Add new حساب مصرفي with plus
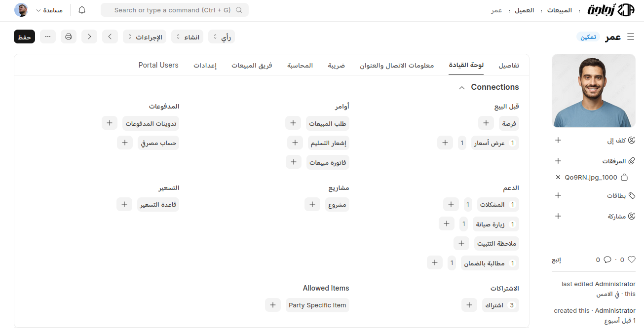644x334 pixels. [x=125, y=143]
